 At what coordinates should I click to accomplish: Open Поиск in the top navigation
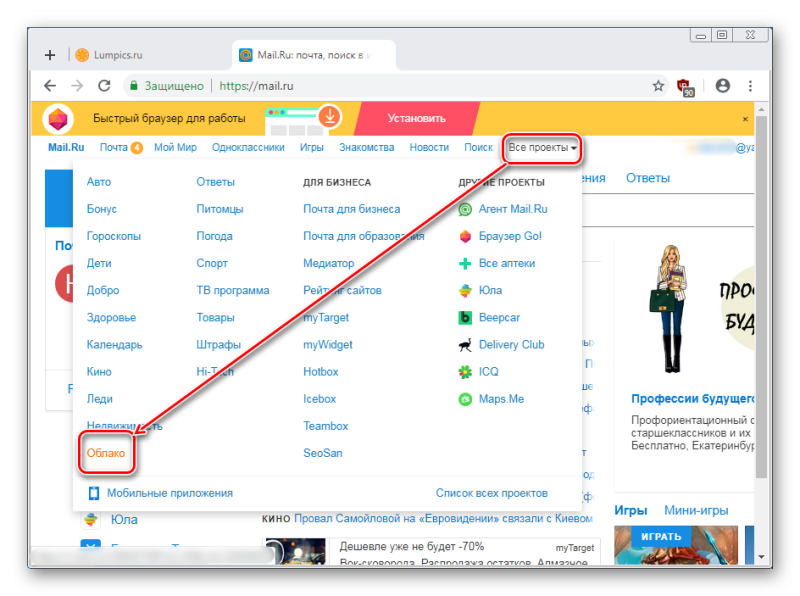pos(478,147)
